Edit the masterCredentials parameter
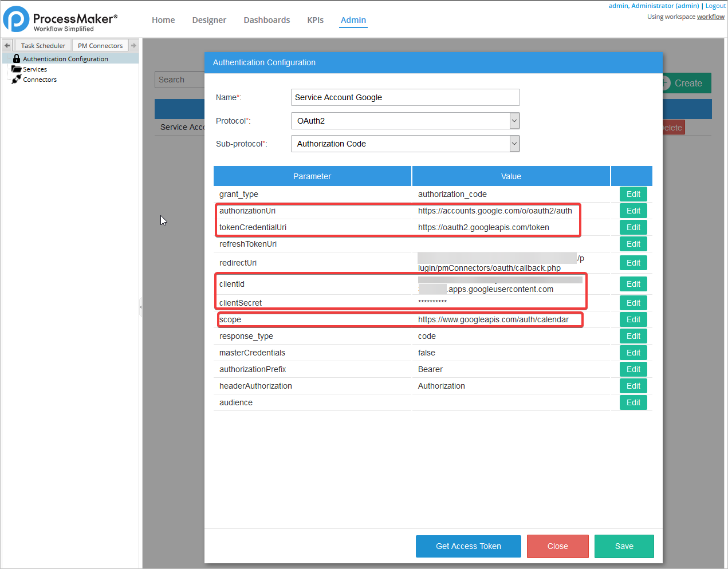Screen dimensions: 728x569 (x=633, y=353)
